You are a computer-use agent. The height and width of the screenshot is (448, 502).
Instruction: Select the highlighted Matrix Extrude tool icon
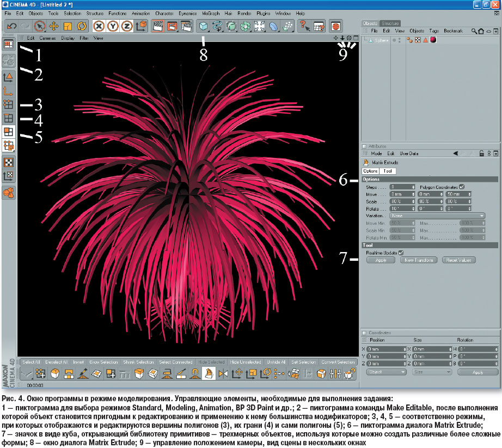click(x=207, y=373)
